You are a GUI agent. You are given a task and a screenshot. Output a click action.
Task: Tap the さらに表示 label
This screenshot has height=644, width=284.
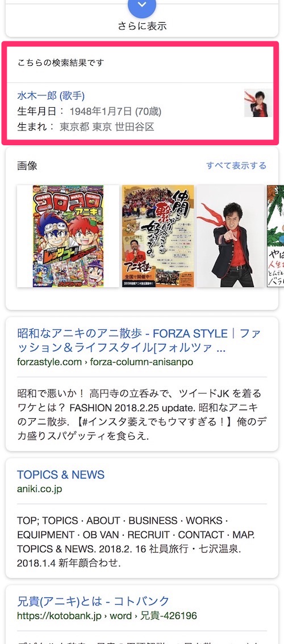[142, 26]
